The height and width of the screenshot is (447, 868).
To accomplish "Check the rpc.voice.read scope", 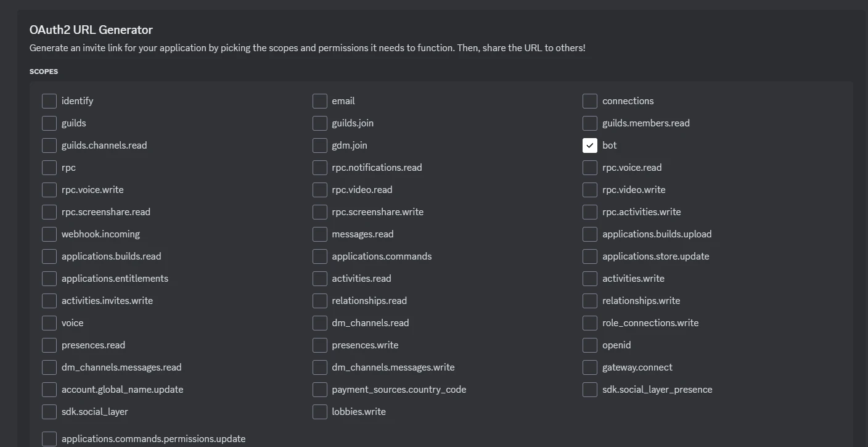I will point(590,168).
